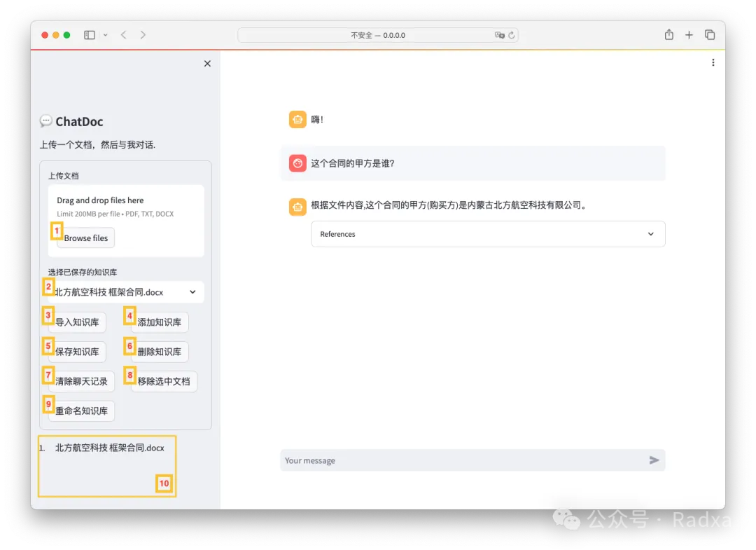
Task: Click the 重命名知识库 button
Action: [81, 411]
